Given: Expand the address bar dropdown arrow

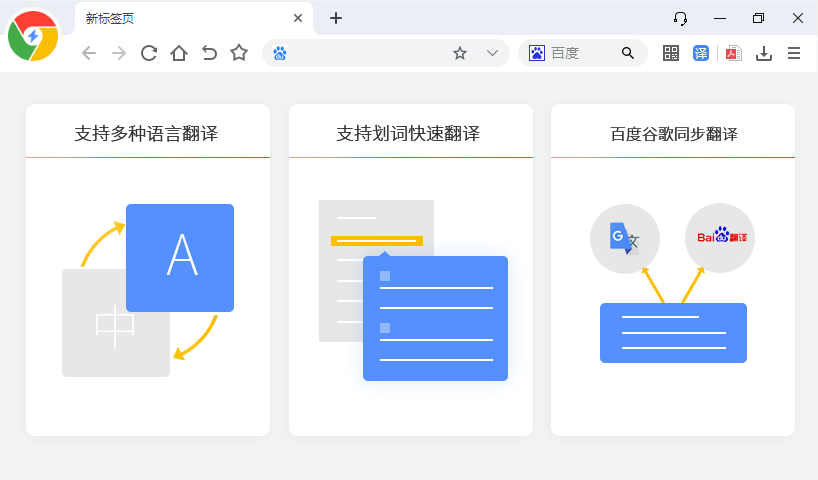Looking at the screenshot, I should coord(492,53).
